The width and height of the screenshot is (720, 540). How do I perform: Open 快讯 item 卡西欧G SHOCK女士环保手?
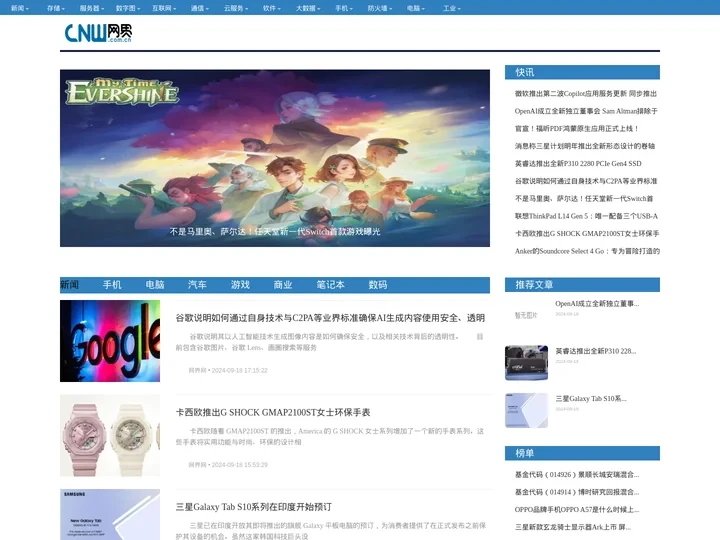click(587, 233)
